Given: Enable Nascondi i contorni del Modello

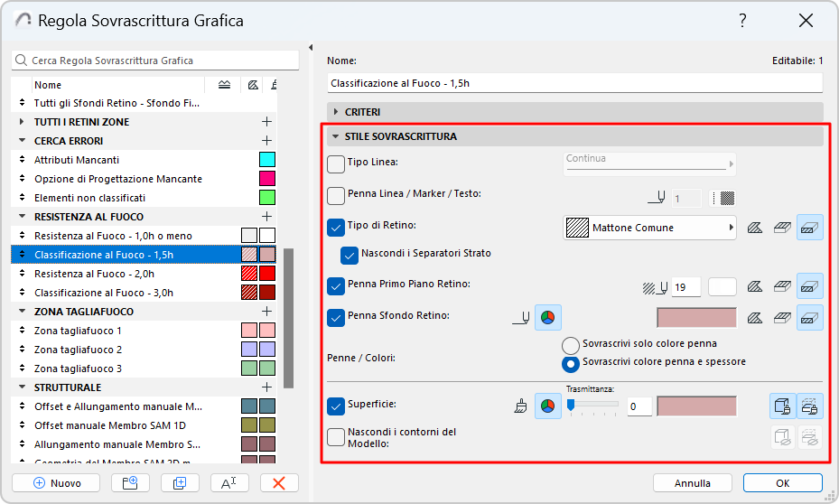Looking at the screenshot, I should tap(335, 437).
